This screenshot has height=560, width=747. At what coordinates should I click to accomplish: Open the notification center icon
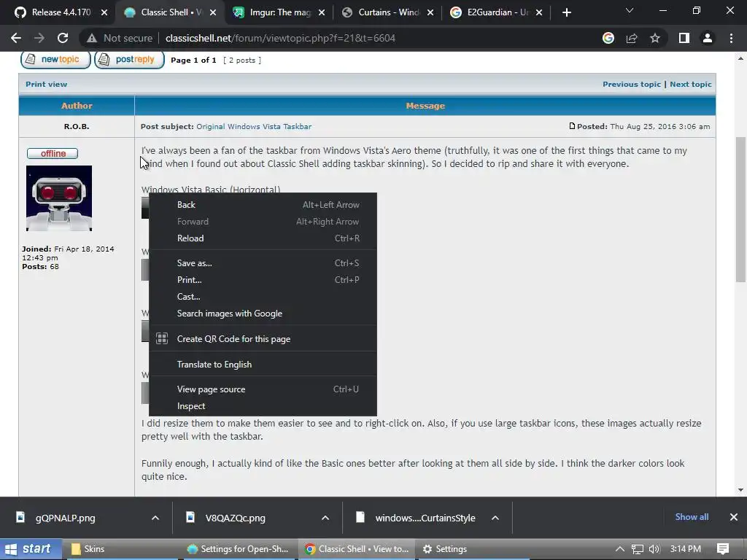pyautogui.click(x=723, y=549)
